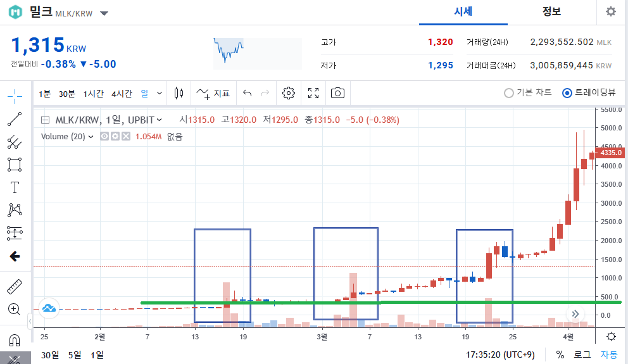Screen dimensions: 628x364
Task: Select the 트레이딩뷰 radio option
Action: [589, 92]
